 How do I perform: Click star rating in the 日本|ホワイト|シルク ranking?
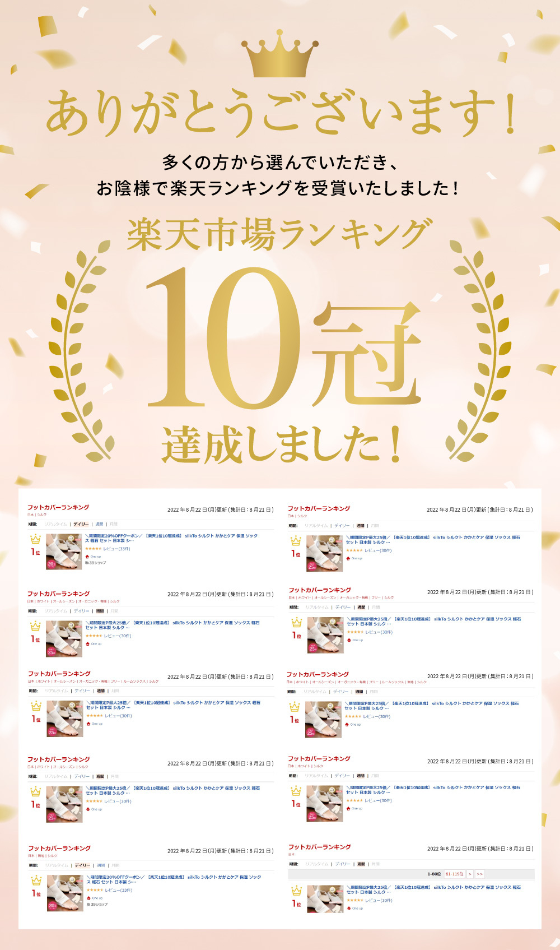(354, 800)
